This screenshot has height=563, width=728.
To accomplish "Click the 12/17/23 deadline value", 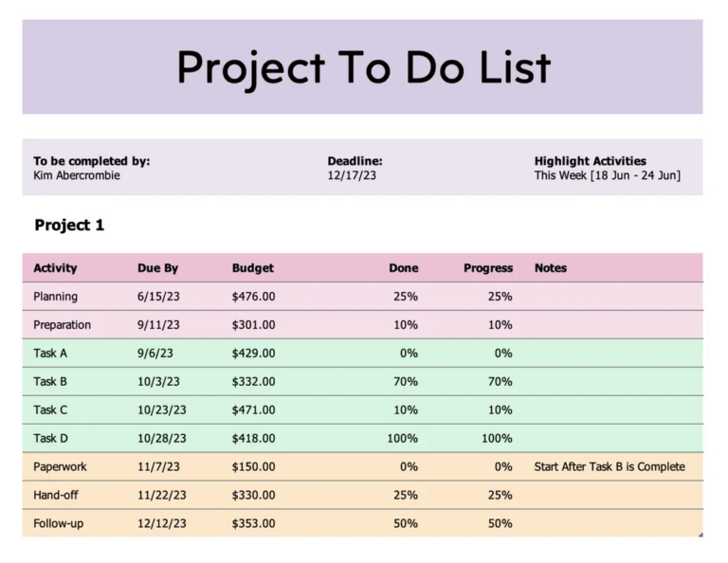I will (x=352, y=175).
